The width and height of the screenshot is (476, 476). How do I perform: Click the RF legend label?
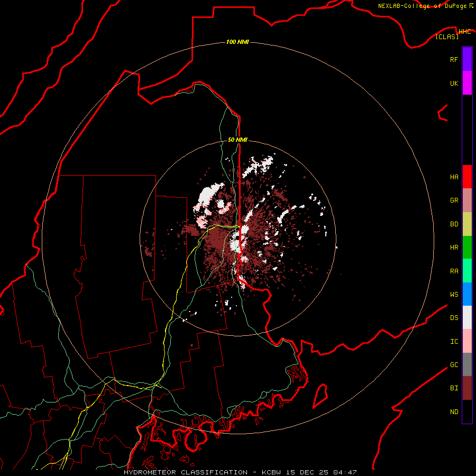click(454, 59)
